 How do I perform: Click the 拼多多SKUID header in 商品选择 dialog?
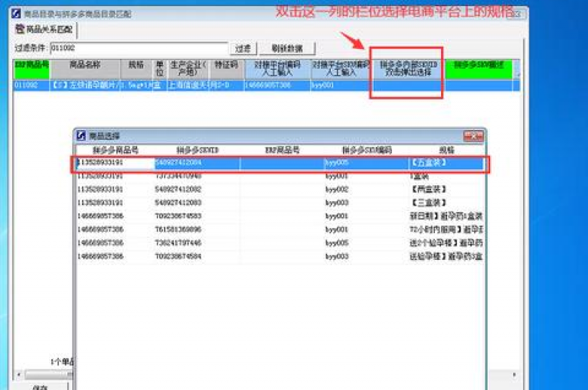click(198, 151)
